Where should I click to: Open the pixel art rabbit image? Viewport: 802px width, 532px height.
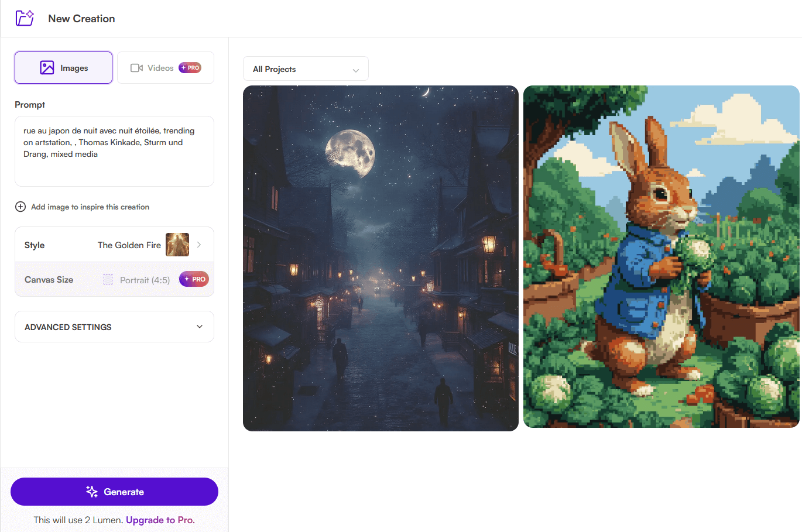(x=661, y=257)
